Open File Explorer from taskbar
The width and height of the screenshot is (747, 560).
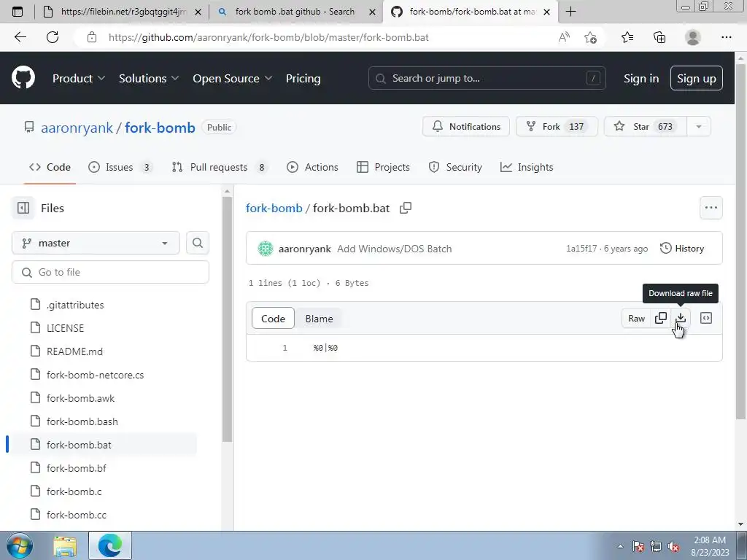click(65, 545)
